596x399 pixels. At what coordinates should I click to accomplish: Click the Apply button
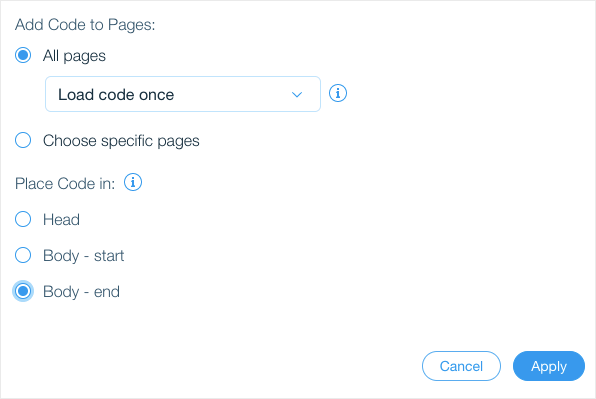click(x=548, y=366)
